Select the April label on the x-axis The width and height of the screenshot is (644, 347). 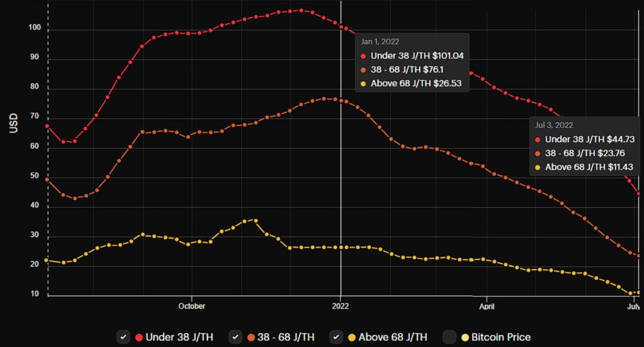tap(486, 307)
